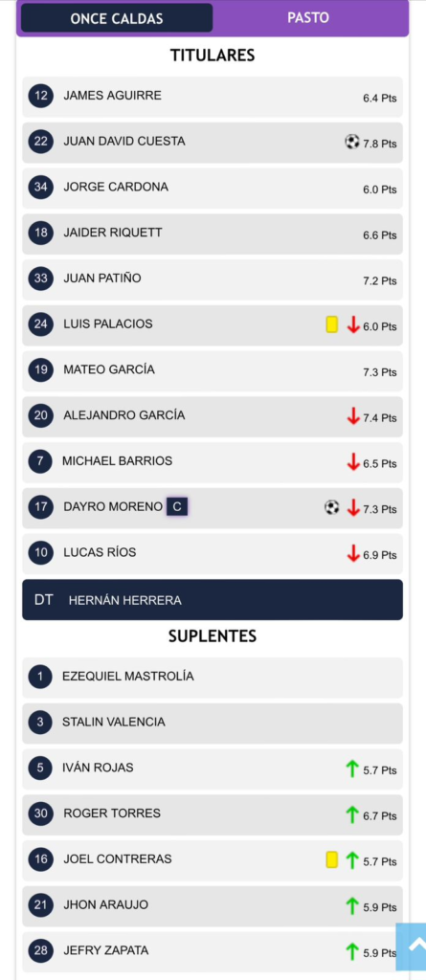Open the coach Hernán Herrera row

click(213, 600)
